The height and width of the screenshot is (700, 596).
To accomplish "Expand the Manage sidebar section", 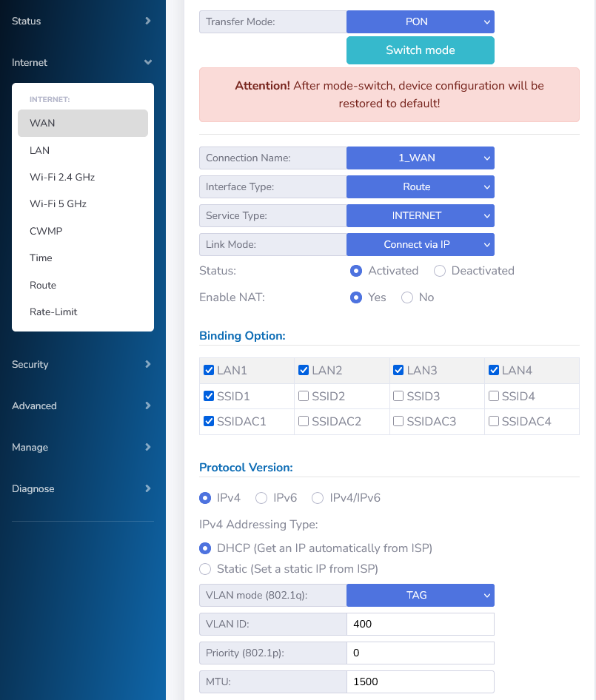I will coord(81,447).
